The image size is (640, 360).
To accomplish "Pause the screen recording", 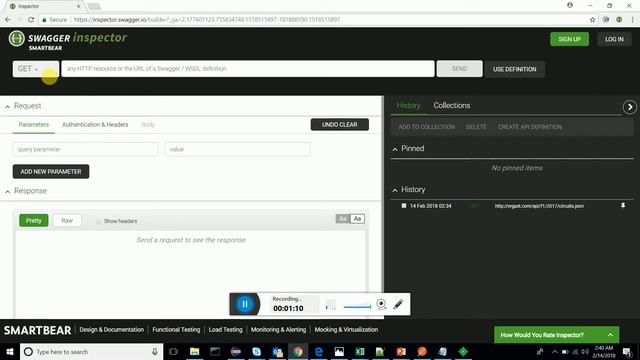I will [244, 304].
